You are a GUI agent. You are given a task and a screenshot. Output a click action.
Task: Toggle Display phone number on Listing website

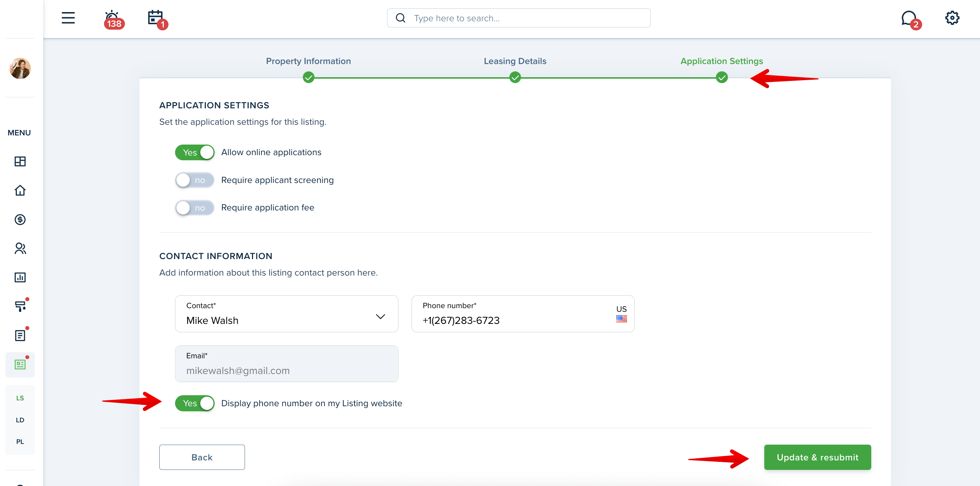pos(194,403)
